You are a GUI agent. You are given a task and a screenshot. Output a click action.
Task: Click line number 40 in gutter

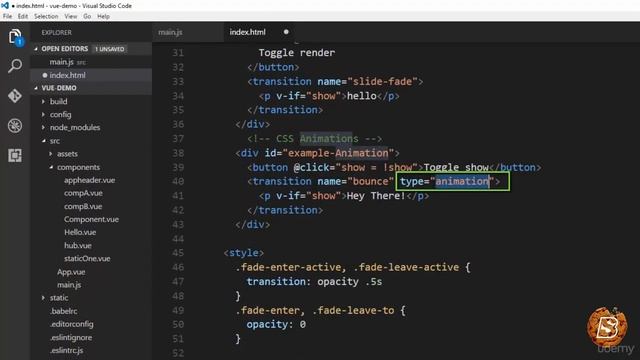(178, 181)
